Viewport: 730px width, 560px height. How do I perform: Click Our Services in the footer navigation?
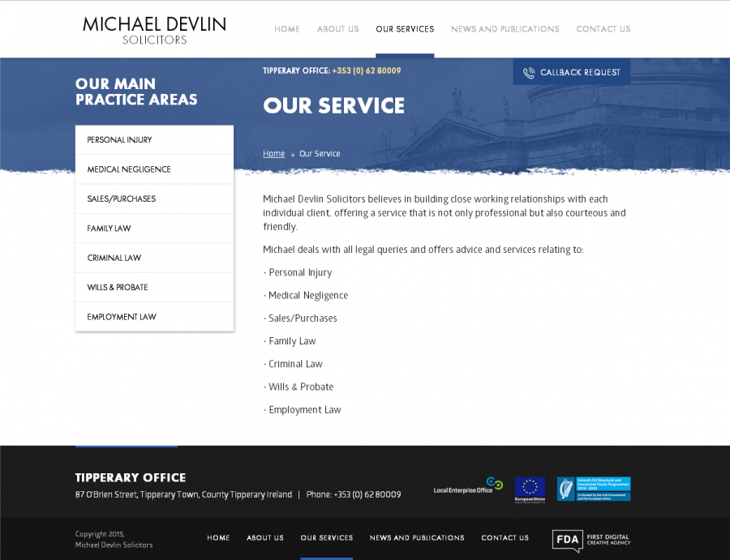click(x=327, y=537)
